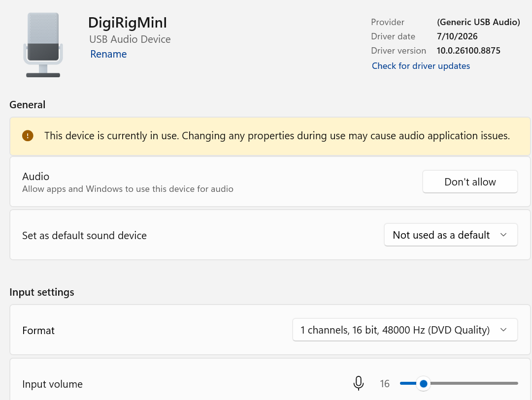Click the Set as default sound device label

pos(85,235)
